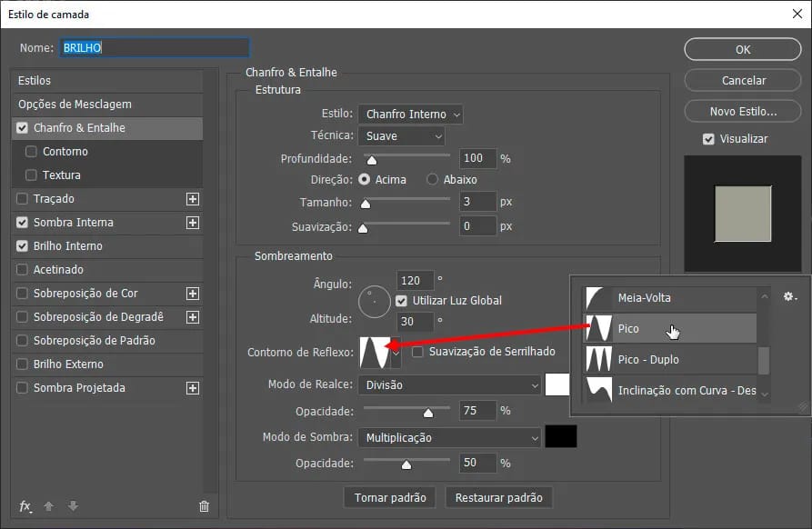The image size is (812, 529).
Task: Enable the Traçado effect checkbox
Action: tap(22, 199)
